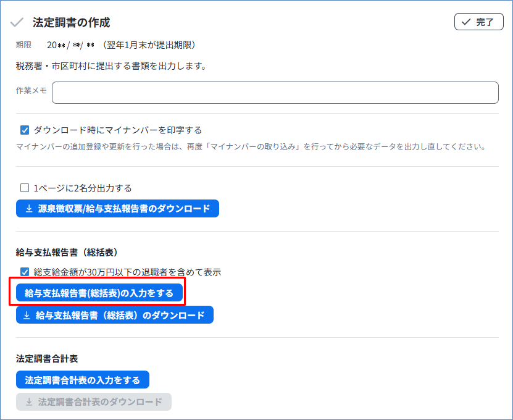The image size is (513, 420).
Task: Open 給与支払報告書(総括表)の入力をする
Action: (99, 293)
